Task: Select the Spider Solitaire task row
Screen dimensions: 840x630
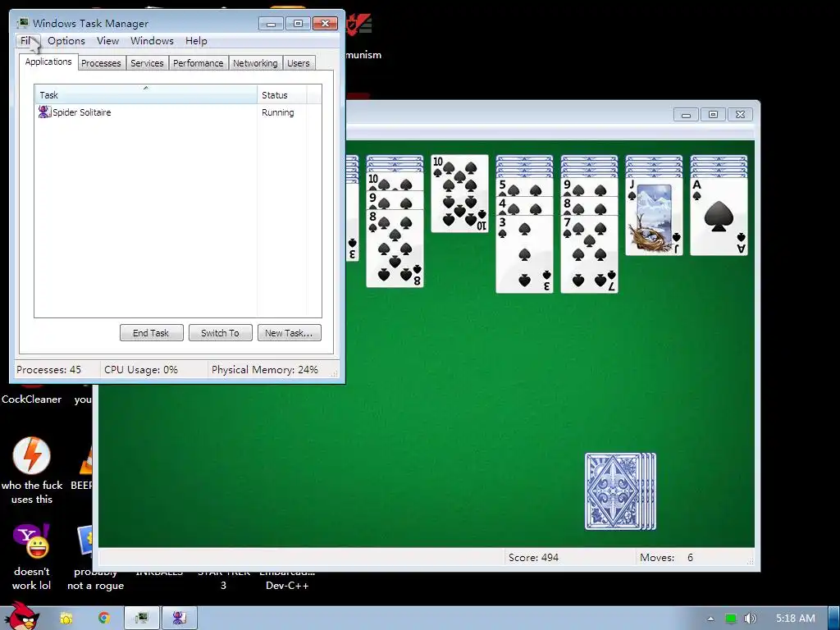Action: coord(178,112)
